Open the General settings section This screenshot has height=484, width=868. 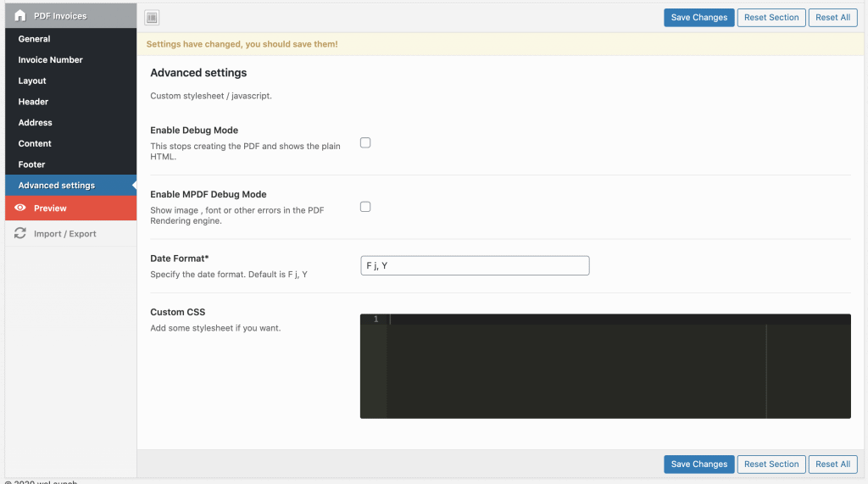click(x=34, y=39)
